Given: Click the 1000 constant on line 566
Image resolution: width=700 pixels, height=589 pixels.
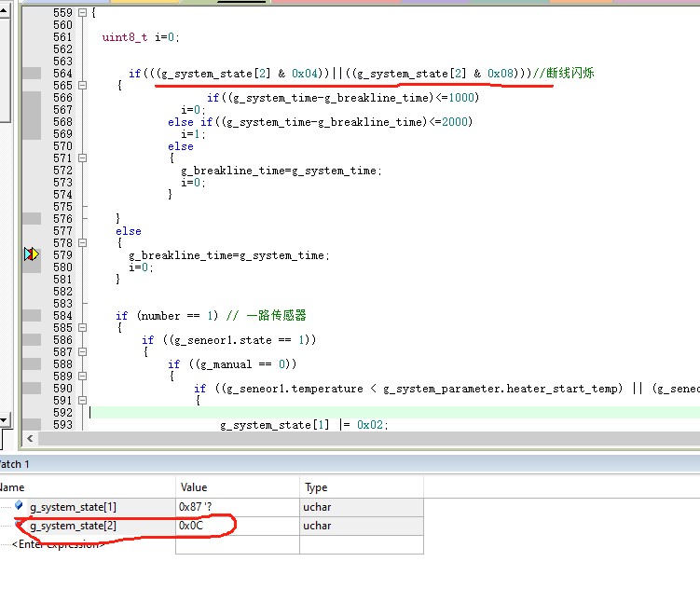Looking at the screenshot, I should (x=460, y=97).
